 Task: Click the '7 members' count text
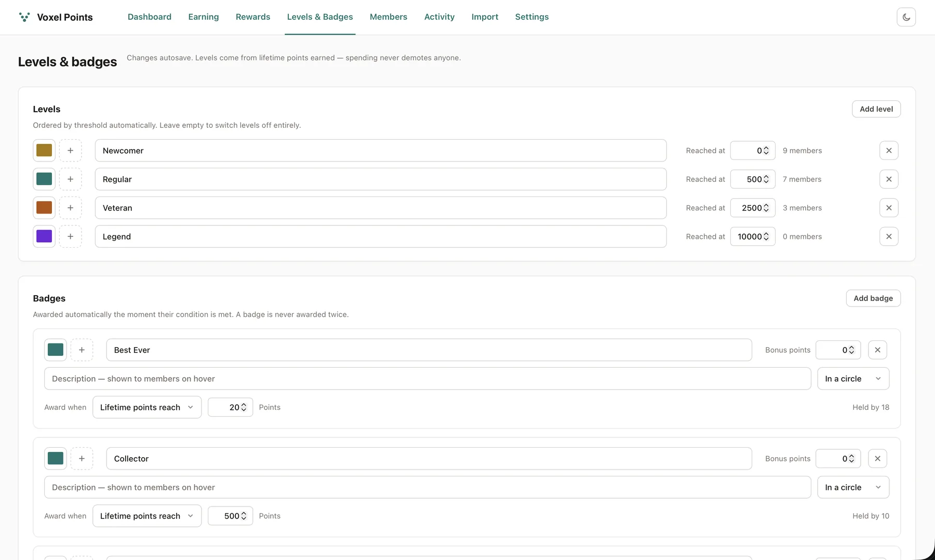802,179
